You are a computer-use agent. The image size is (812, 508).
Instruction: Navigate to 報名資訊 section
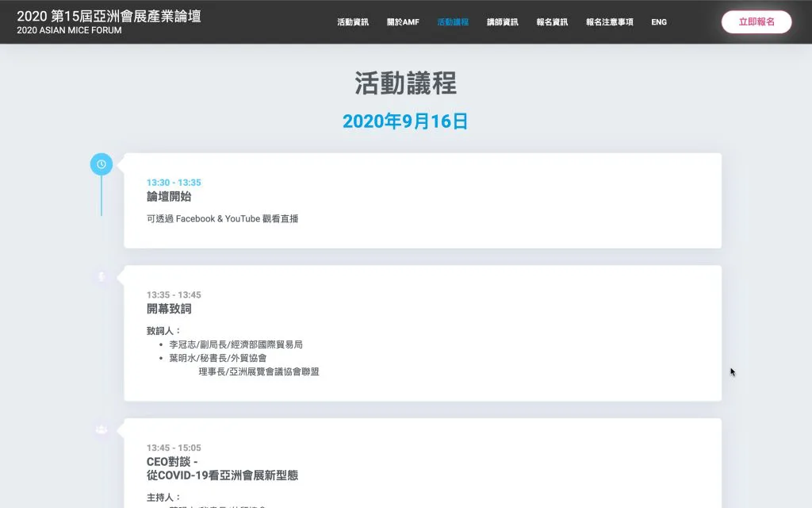coord(552,22)
